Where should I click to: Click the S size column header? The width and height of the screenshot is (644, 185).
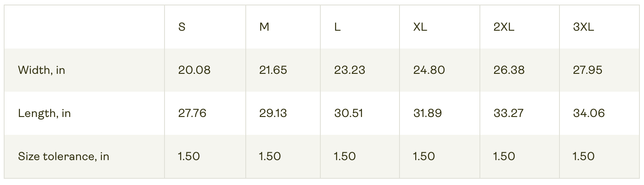click(x=182, y=27)
